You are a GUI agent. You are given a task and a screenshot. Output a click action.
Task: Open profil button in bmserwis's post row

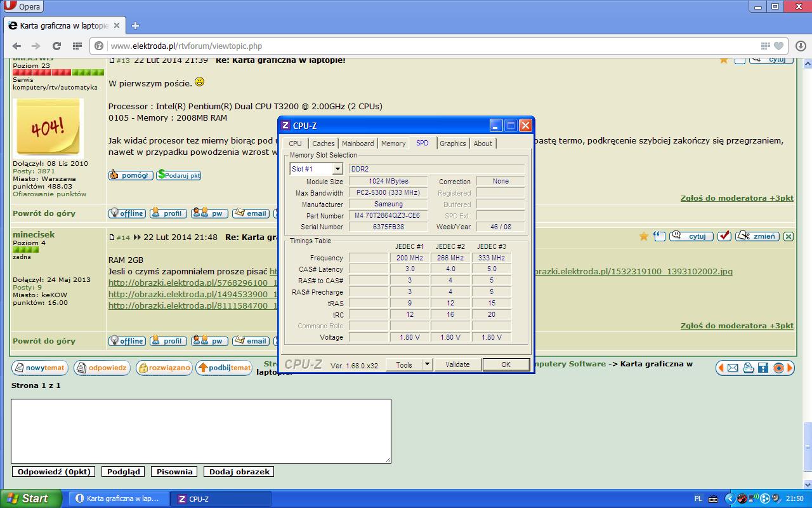168,213
